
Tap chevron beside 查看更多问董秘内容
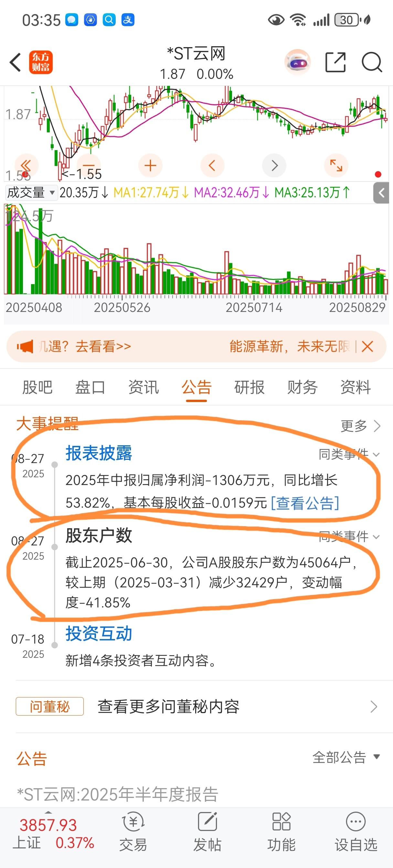click(373, 706)
